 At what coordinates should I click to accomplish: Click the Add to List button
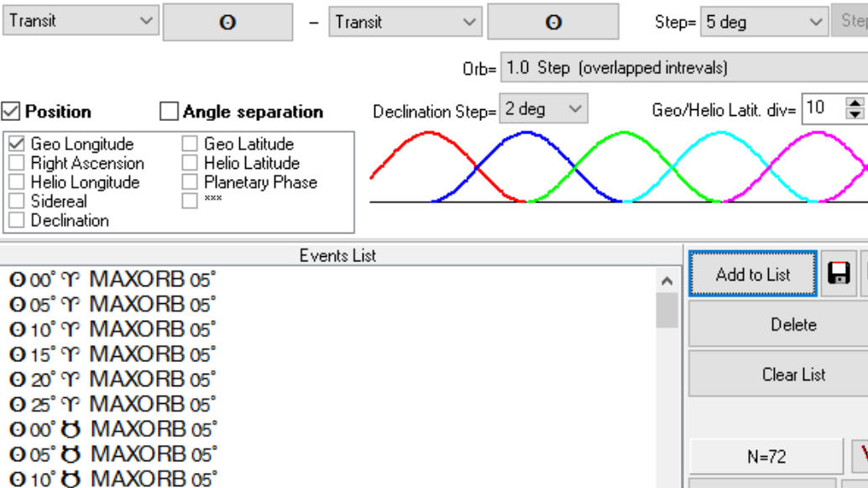coord(752,274)
